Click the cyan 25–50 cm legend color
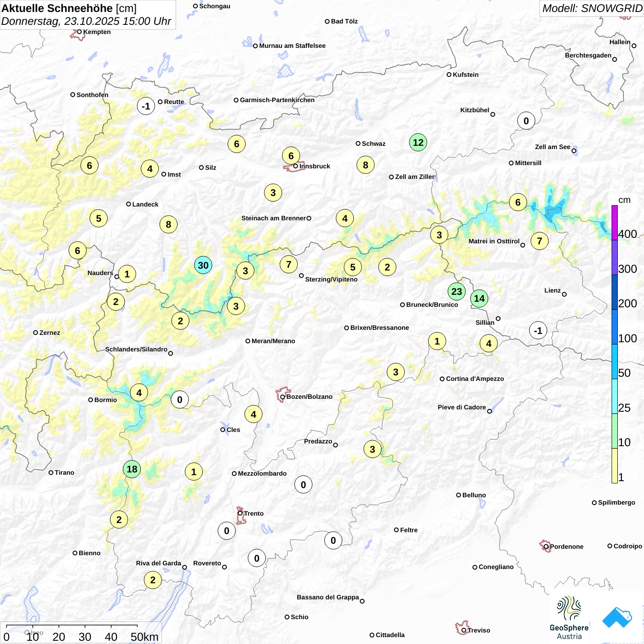The height and width of the screenshot is (644, 644). pyautogui.click(x=615, y=396)
